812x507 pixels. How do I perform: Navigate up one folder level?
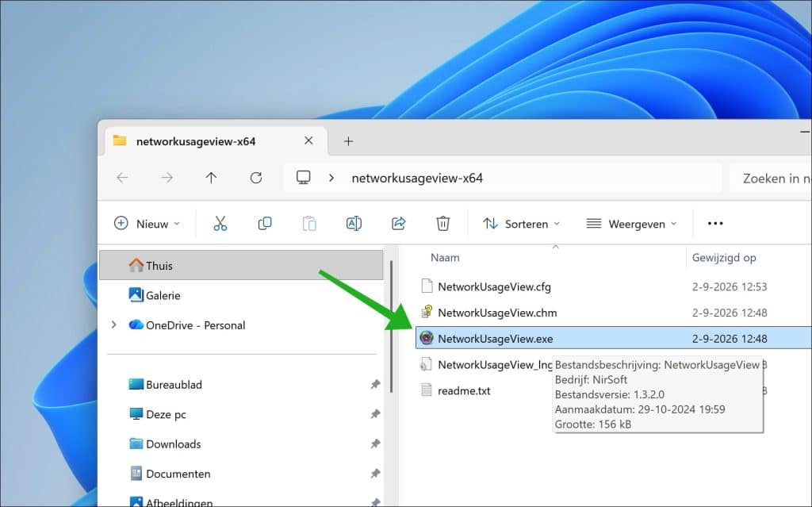click(x=211, y=178)
